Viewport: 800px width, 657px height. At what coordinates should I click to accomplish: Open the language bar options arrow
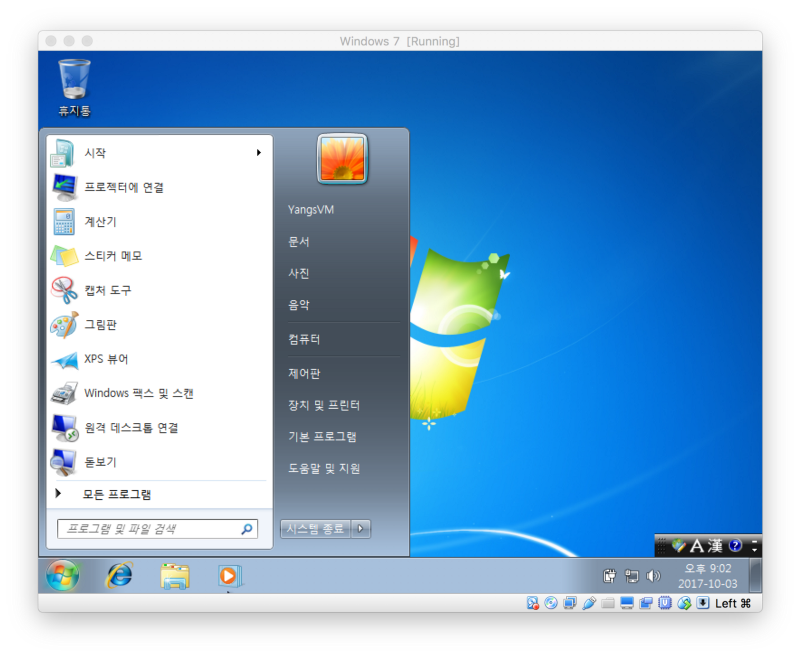(755, 550)
